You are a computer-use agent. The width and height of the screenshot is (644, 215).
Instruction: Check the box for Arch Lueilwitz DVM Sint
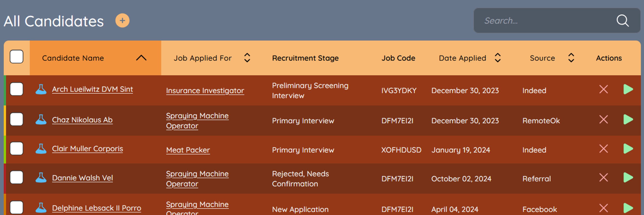pos(17,89)
